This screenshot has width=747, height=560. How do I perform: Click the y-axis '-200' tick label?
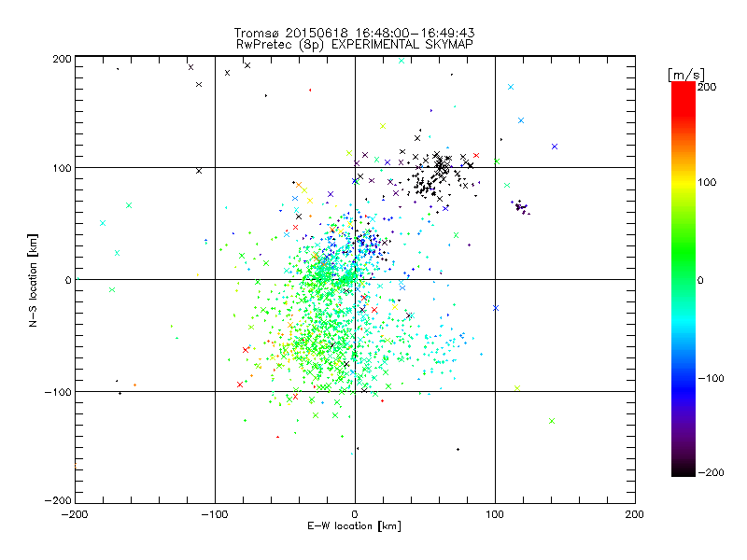(58, 500)
